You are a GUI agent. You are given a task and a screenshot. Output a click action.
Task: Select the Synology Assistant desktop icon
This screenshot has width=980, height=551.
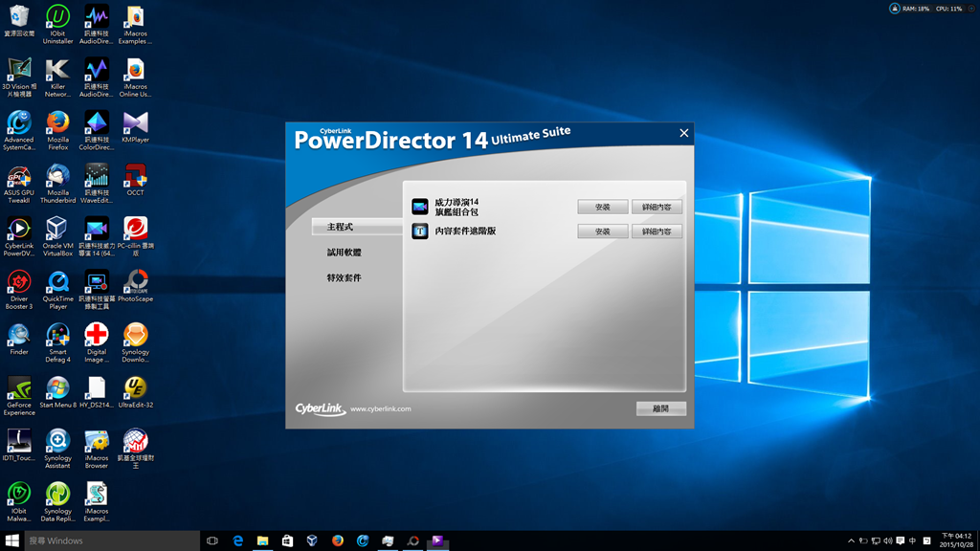coord(57,450)
